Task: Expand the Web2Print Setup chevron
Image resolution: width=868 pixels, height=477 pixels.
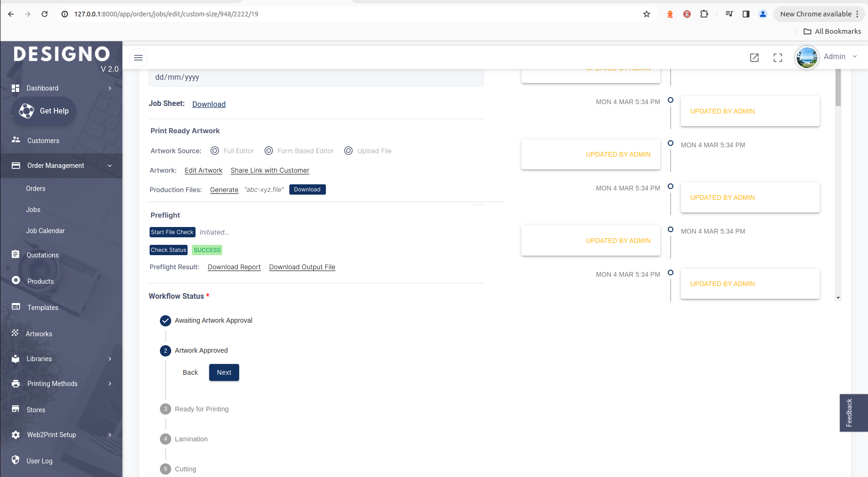Action: pyautogui.click(x=110, y=435)
